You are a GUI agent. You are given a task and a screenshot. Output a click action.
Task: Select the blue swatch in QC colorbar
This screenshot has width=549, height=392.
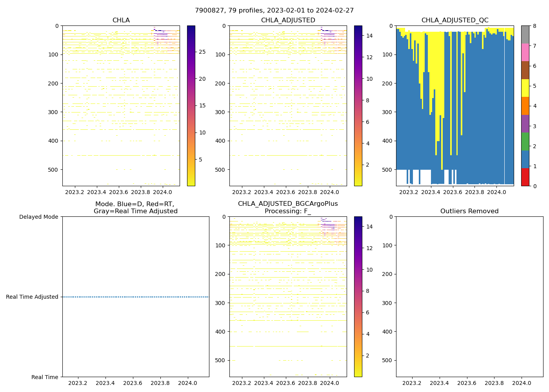click(525, 159)
